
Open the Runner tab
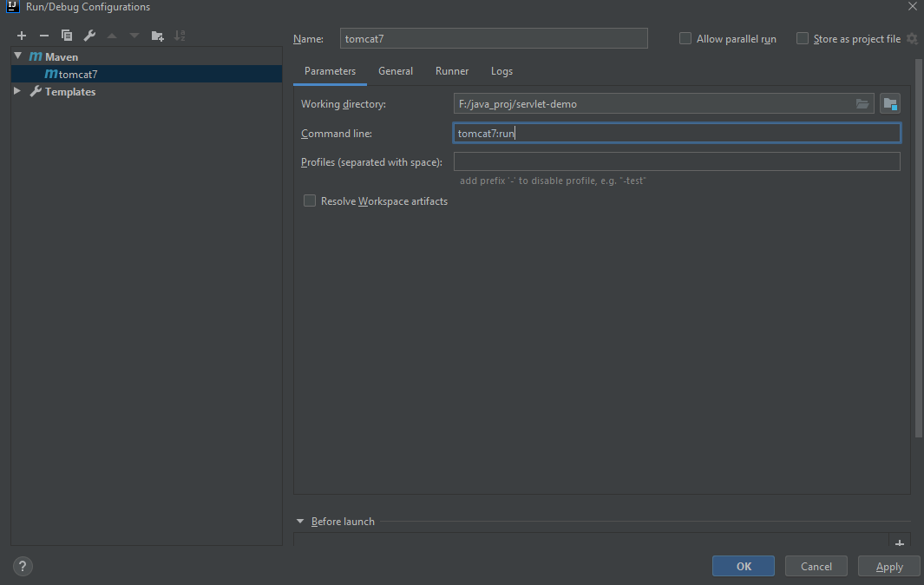(452, 71)
